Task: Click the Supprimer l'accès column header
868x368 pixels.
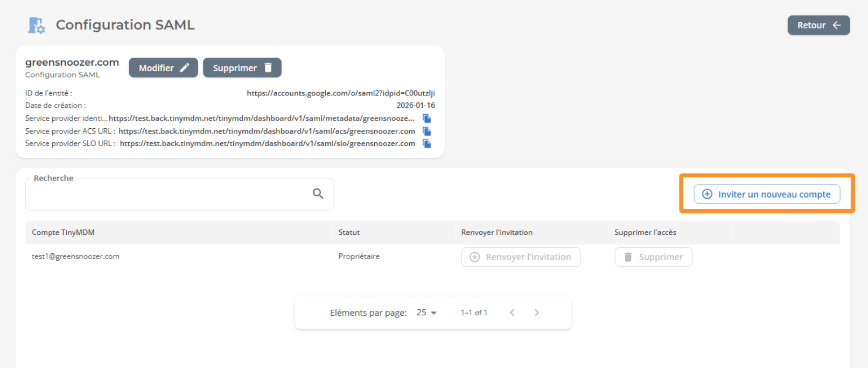Action: coord(645,232)
